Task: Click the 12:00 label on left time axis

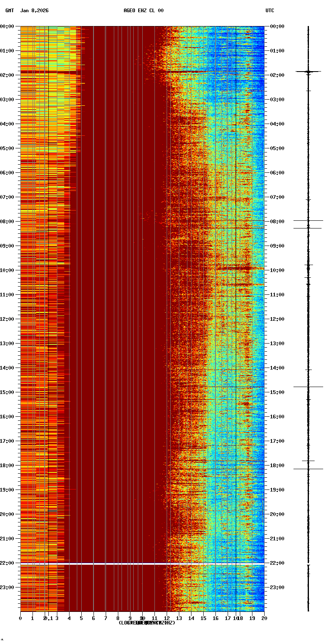Action: [7, 319]
